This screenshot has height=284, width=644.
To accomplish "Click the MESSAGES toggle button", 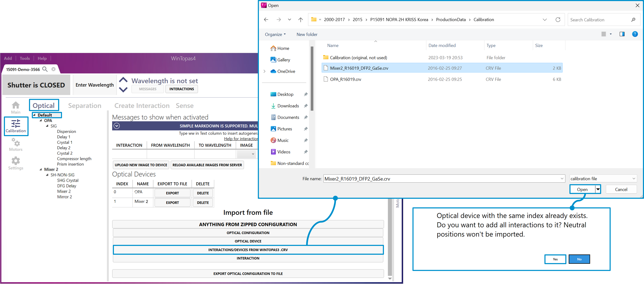I will [x=147, y=89].
